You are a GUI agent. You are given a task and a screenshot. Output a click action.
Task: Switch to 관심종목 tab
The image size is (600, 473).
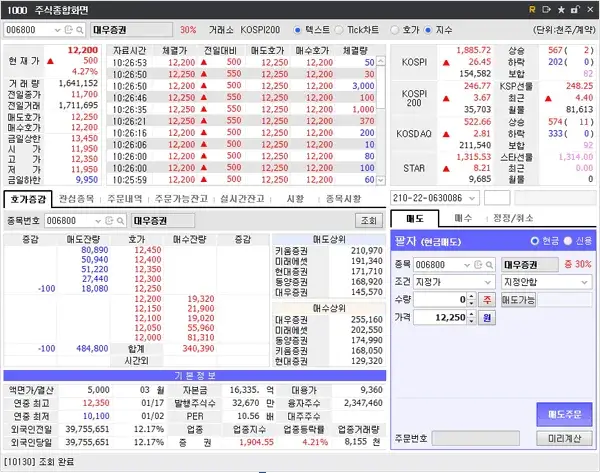point(76,199)
